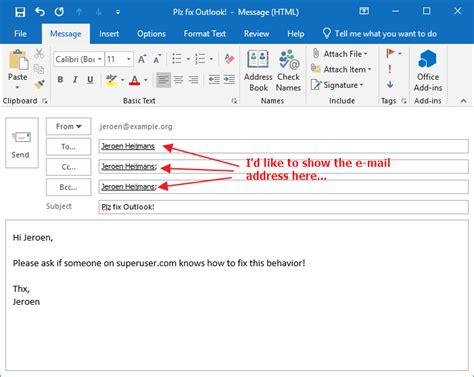The width and height of the screenshot is (474, 377).
Task: Toggle Bold formatting
Action: click(x=60, y=80)
